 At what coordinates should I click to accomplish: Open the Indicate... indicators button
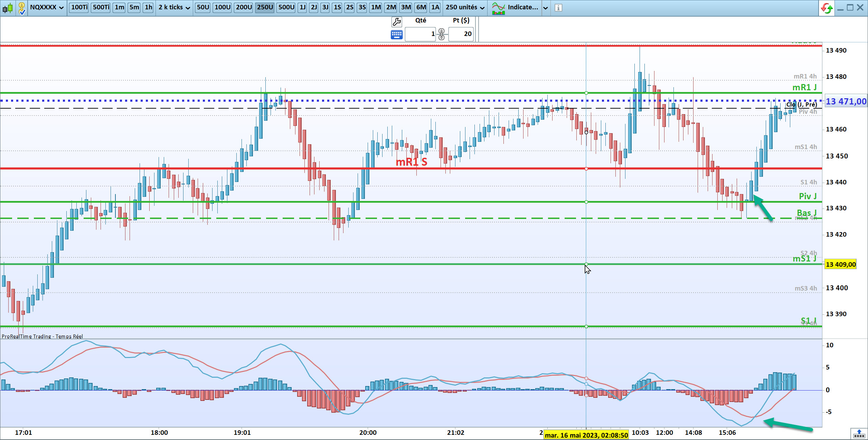pyautogui.click(x=515, y=7)
